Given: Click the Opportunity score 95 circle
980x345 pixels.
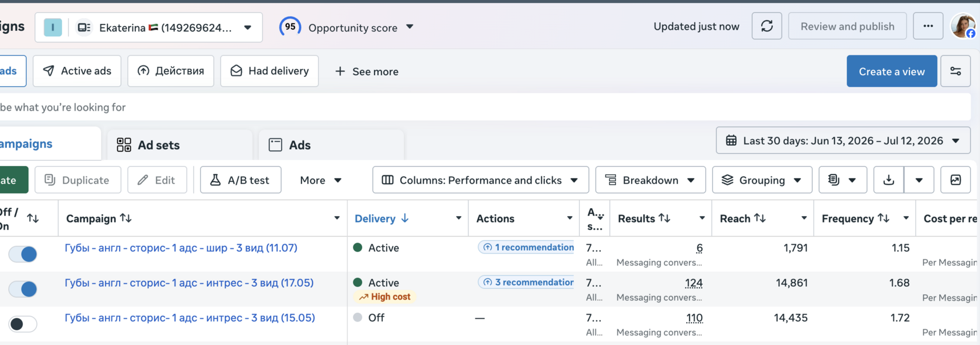Looking at the screenshot, I should click(290, 27).
